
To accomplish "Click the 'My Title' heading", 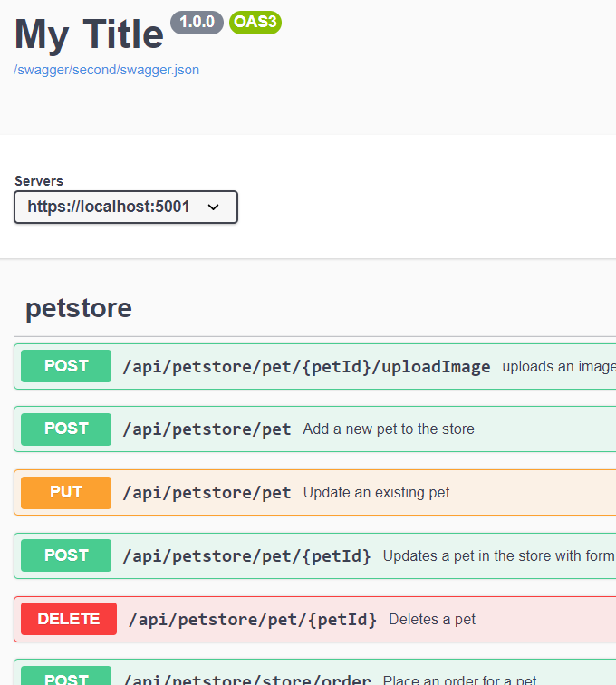I will [x=89, y=35].
